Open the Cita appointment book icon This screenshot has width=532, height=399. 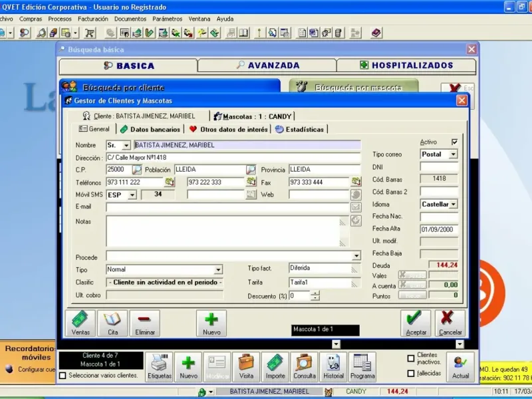(x=112, y=323)
